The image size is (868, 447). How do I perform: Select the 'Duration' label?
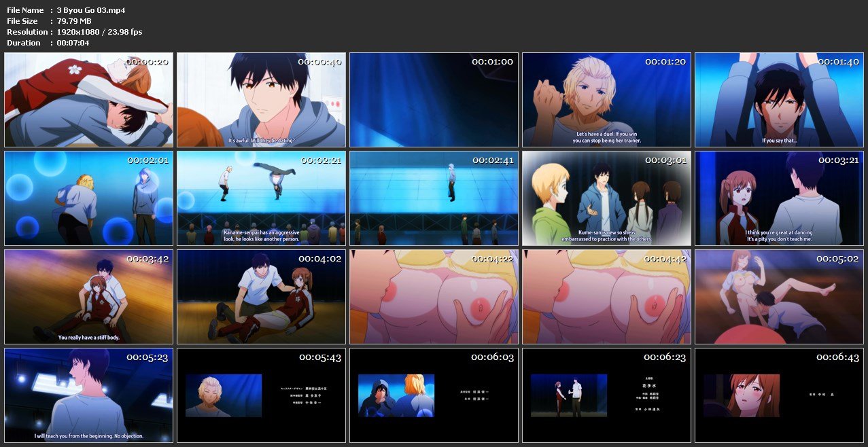tap(24, 43)
